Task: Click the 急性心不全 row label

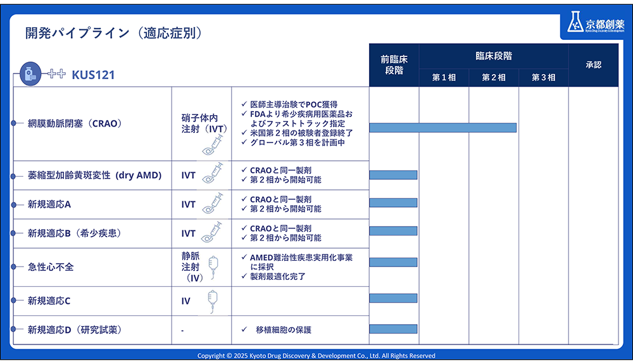Action: pos(51,267)
